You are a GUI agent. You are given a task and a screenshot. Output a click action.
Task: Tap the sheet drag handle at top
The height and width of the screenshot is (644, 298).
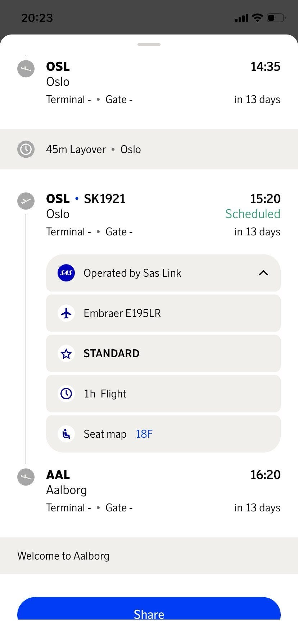click(149, 45)
